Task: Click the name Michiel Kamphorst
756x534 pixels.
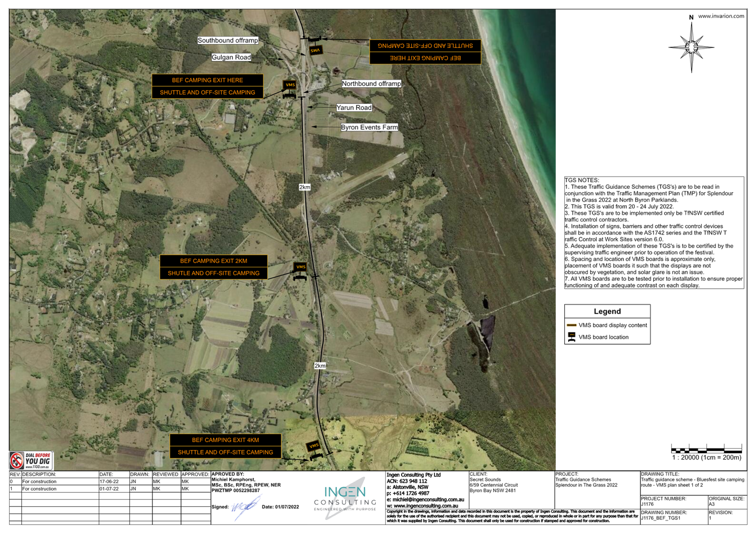Action: (x=234, y=480)
